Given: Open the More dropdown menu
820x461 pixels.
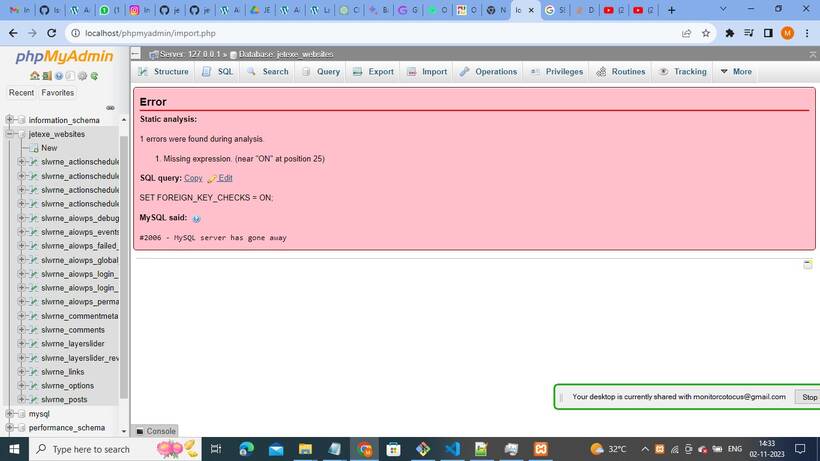Looking at the screenshot, I should coord(734,72).
